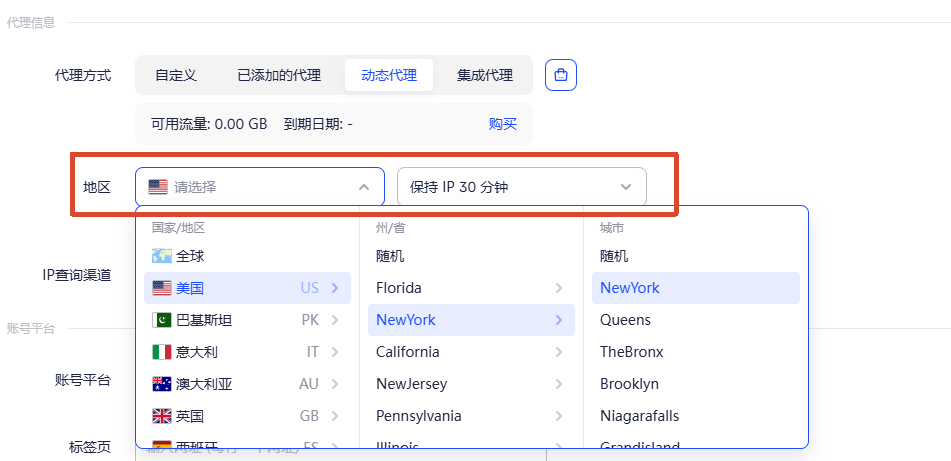The image size is (951, 461).
Task: Open the 保持 IP 30 分钟 dropdown
Action: coord(522,187)
